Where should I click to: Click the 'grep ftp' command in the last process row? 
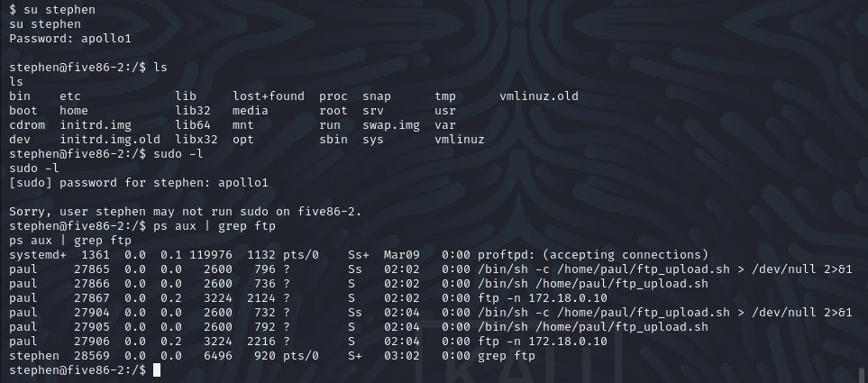coord(507,355)
